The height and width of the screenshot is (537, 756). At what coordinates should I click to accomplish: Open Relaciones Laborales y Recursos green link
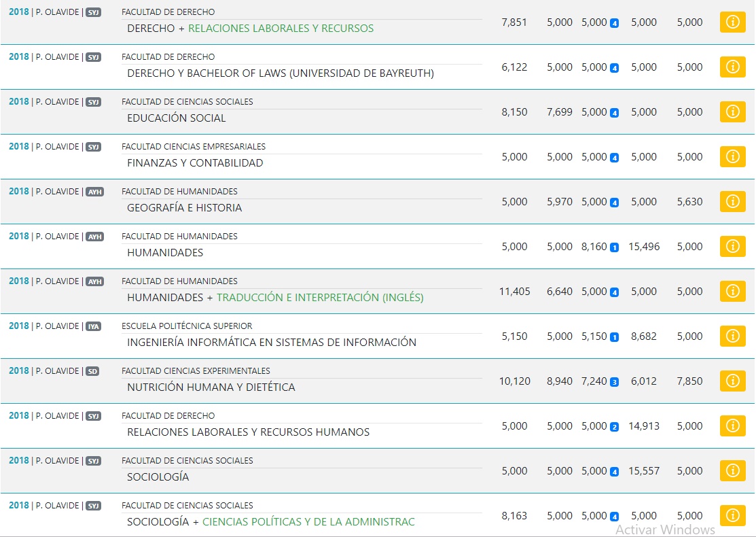(281, 29)
